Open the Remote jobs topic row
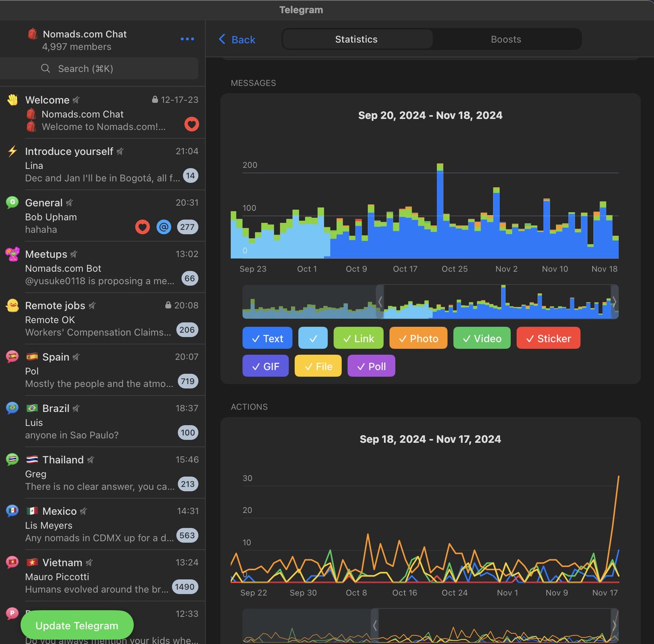The height and width of the screenshot is (644, 654). 102,318
